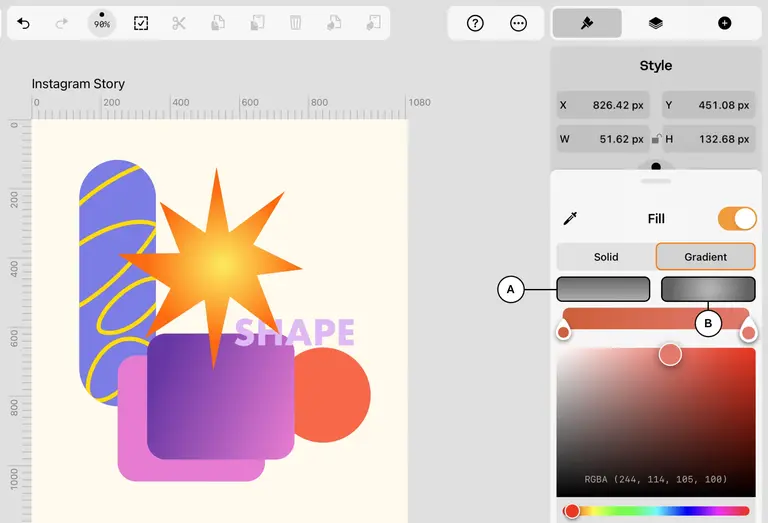Image resolution: width=768 pixels, height=523 pixels.
Task: Choose the radial gradient style swatch
Action: pyautogui.click(x=708, y=289)
